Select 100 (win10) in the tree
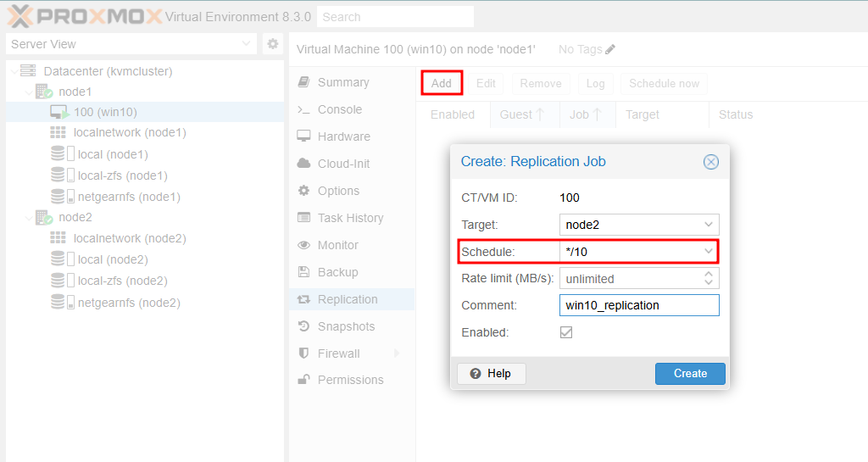The width and height of the screenshot is (868, 462). click(145, 112)
